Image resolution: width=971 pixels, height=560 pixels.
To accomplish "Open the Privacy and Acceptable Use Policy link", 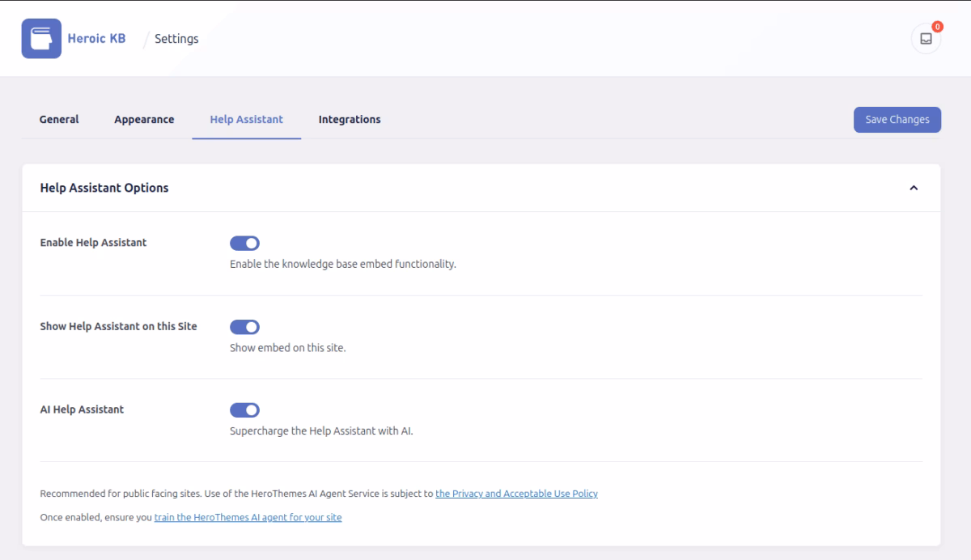I will 517,493.
